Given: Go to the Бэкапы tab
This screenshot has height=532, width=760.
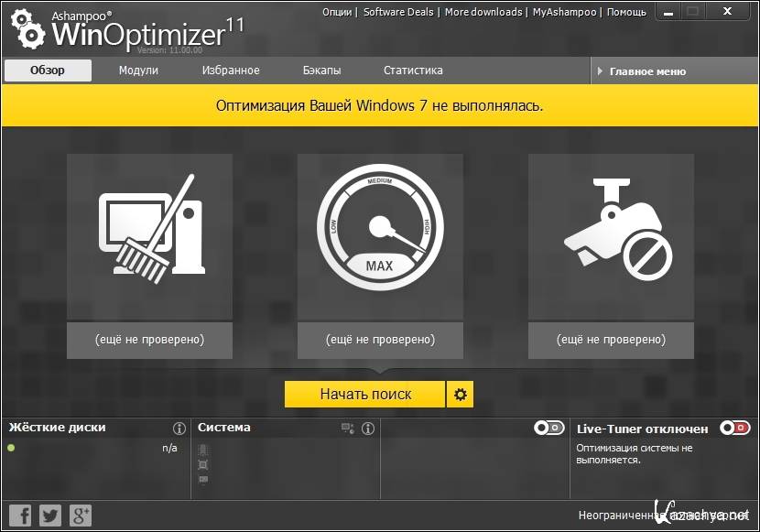Looking at the screenshot, I should [321, 71].
